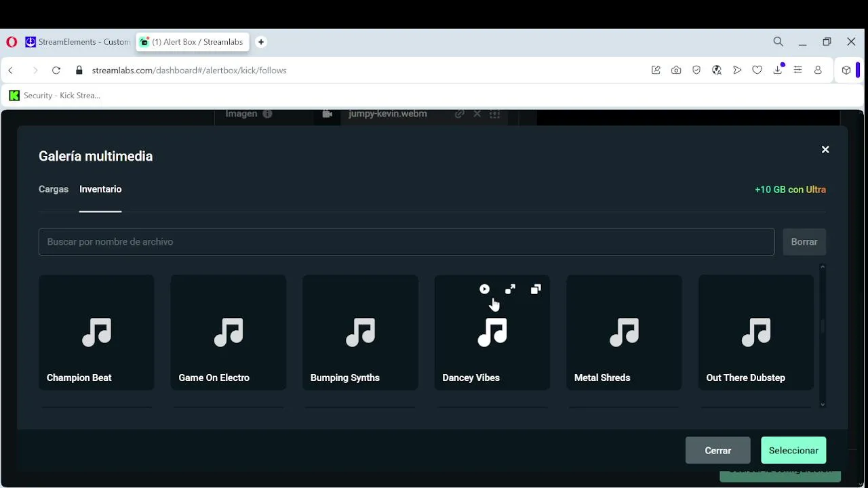This screenshot has height=488, width=868.
Task: Open the Opera menu icon
Action: click(x=12, y=42)
